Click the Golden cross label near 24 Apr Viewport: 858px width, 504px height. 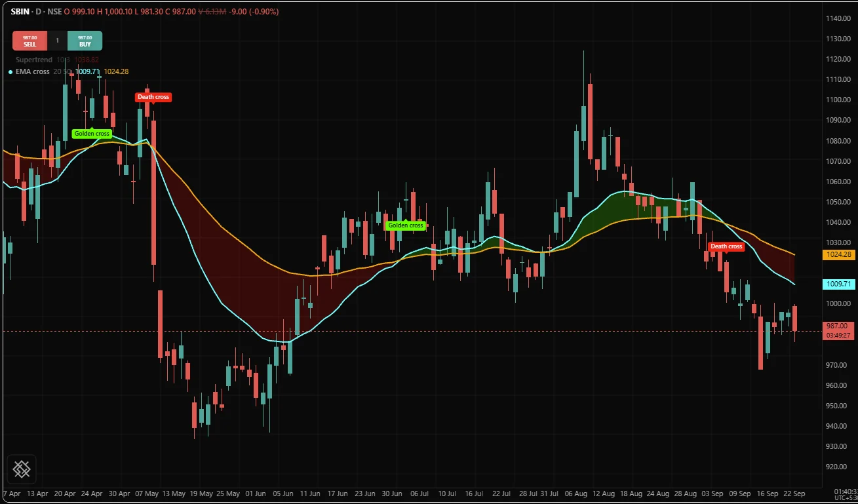point(92,133)
